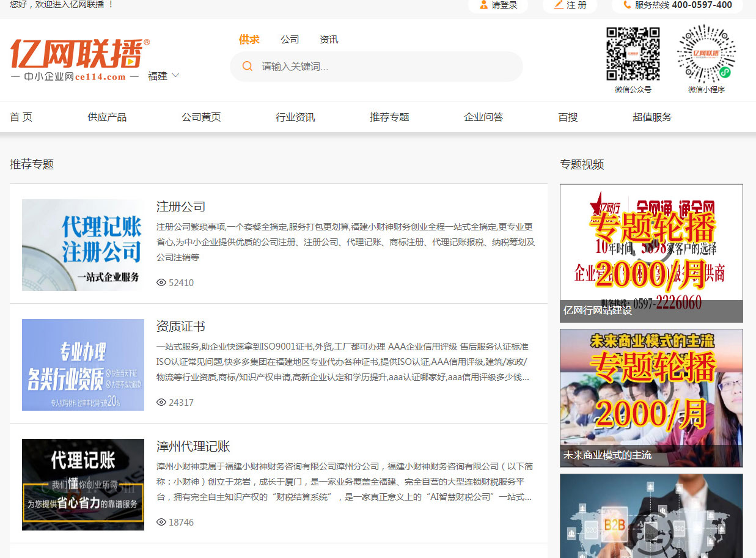Select the 供求 search tab
This screenshot has width=756, height=558.
[249, 40]
